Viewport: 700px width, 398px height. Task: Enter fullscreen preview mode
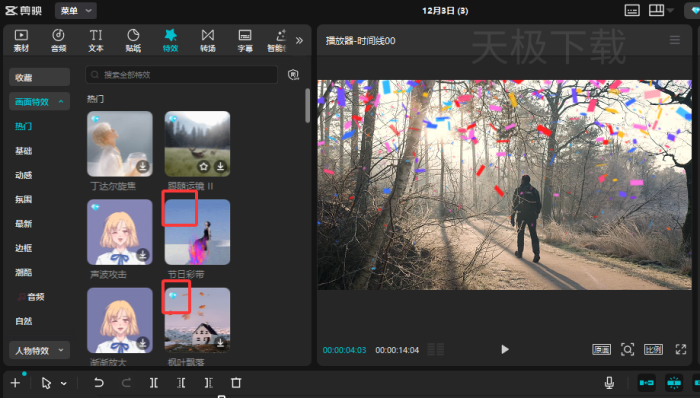point(680,349)
